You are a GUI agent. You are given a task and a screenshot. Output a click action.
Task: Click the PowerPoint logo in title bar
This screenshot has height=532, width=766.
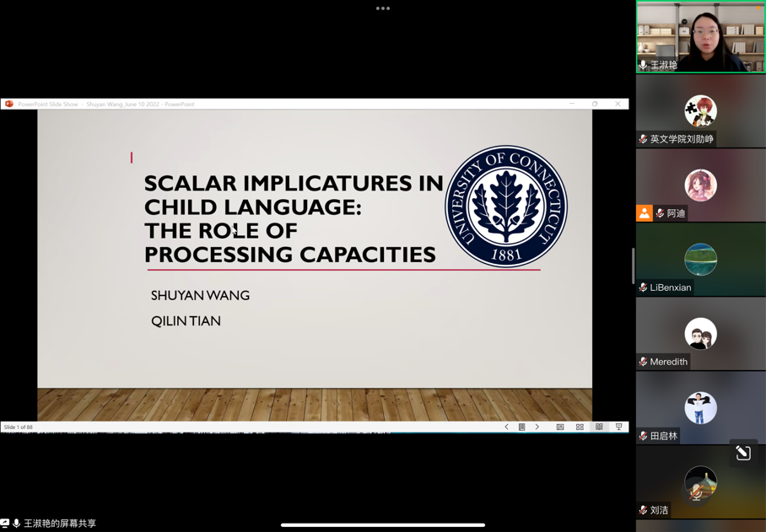[x=9, y=105]
